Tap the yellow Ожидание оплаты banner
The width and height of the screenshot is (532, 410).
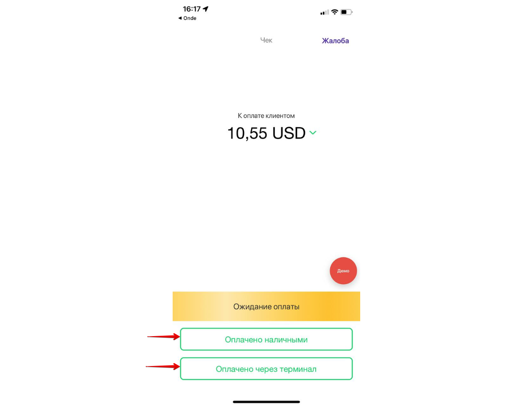click(x=266, y=306)
